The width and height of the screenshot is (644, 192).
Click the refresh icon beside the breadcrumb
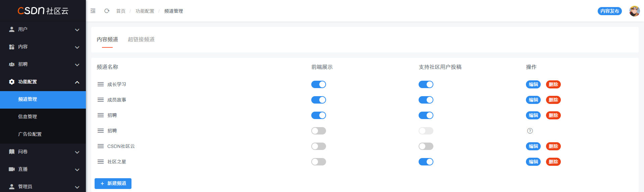107,11
